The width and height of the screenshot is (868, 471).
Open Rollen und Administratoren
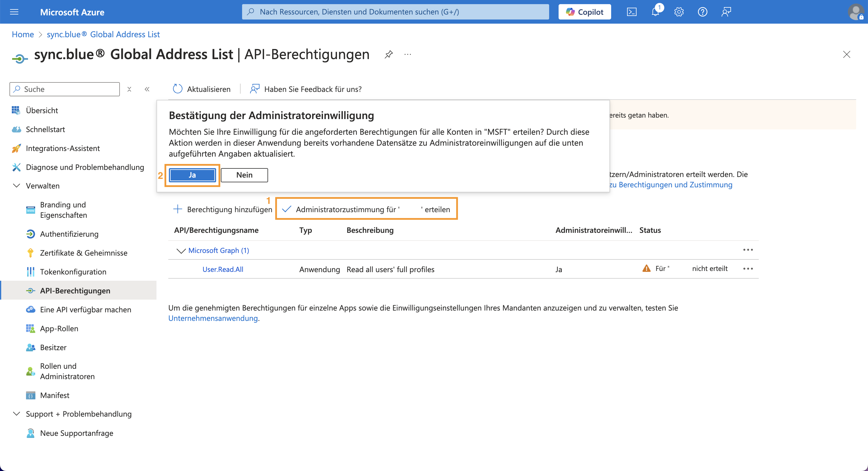(x=67, y=371)
